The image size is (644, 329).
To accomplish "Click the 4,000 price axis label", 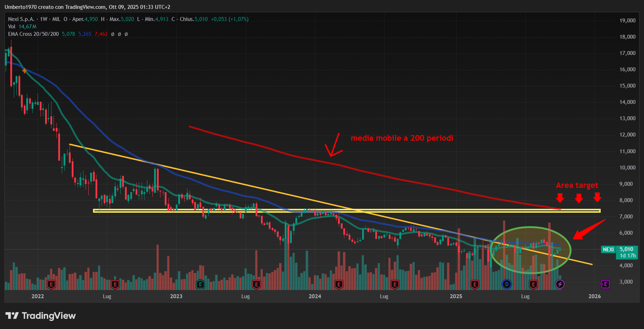I will pos(626,266).
